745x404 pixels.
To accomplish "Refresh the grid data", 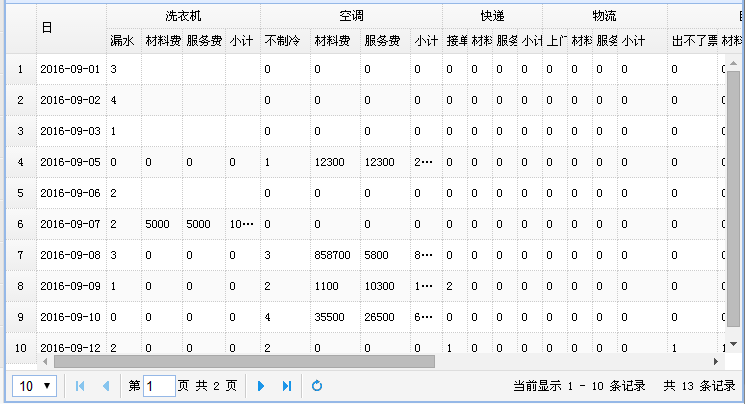I will pos(317,386).
